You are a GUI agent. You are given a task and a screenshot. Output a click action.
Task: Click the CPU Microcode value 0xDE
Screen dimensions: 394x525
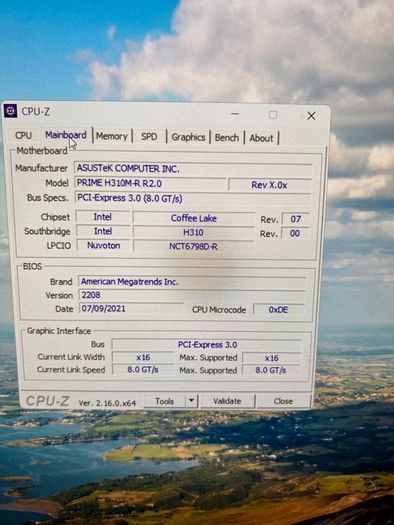click(279, 310)
